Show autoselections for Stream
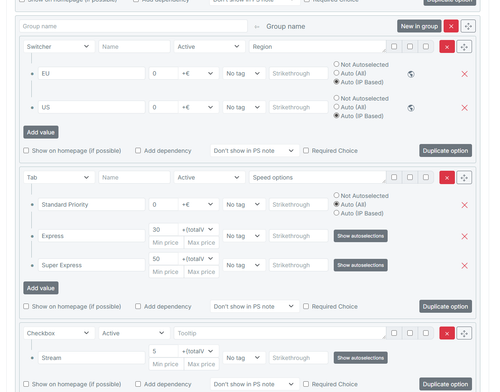 361,358
